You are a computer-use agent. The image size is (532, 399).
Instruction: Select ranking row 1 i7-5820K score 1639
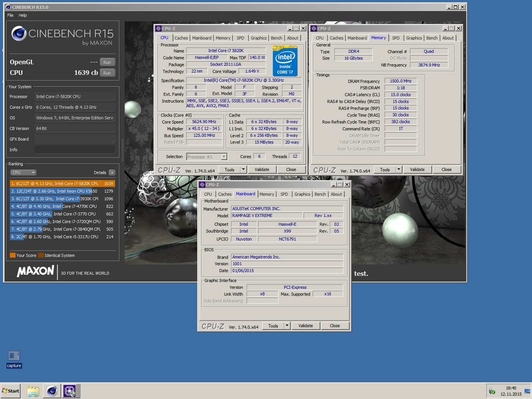[x=62, y=184]
